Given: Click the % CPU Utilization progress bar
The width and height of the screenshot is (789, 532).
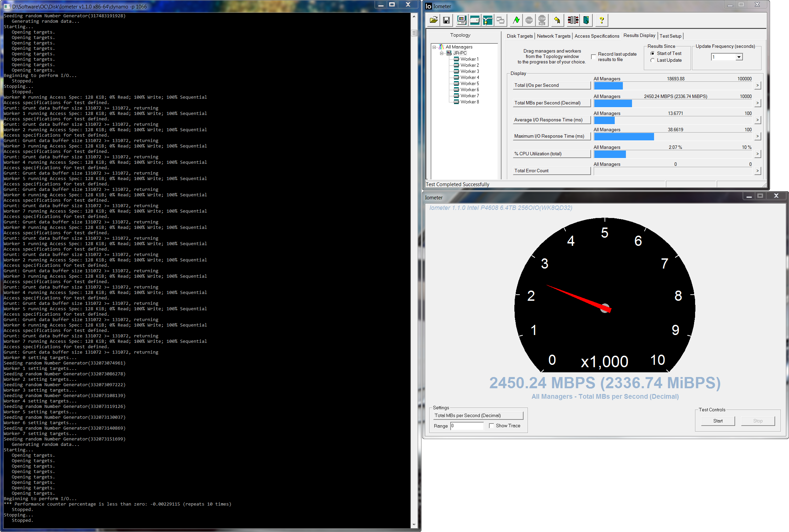Looking at the screenshot, I should pos(673,154).
